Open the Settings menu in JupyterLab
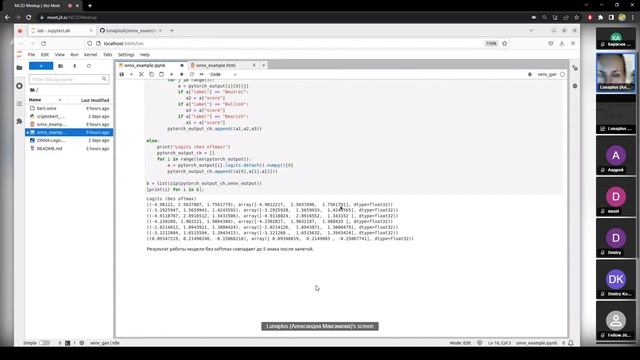This screenshot has width=640, height=360. click(x=126, y=55)
